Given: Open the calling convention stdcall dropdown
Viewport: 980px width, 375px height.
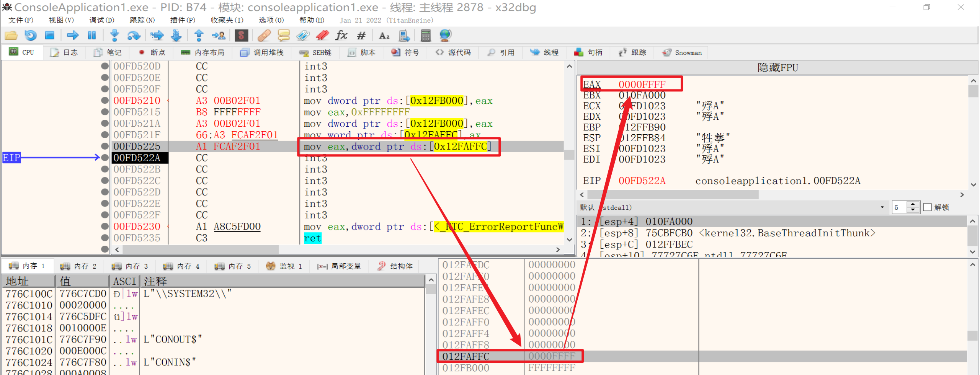Looking at the screenshot, I should 882,207.
